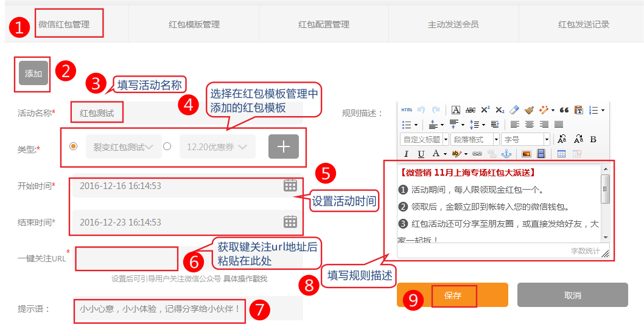Click the gray 取消 button
Screen dimensions: 644x324
pyautogui.click(x=572, y=295)
